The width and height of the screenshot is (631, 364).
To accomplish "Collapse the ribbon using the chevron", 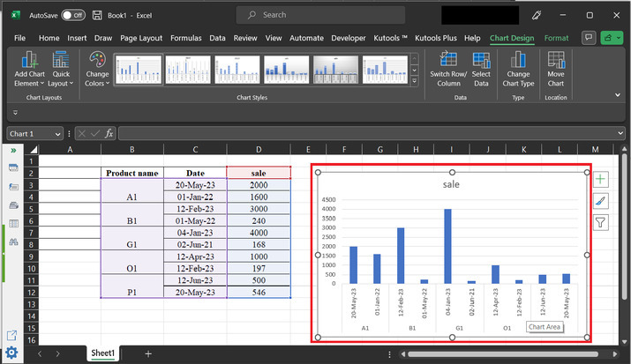I will click(617, 94).
